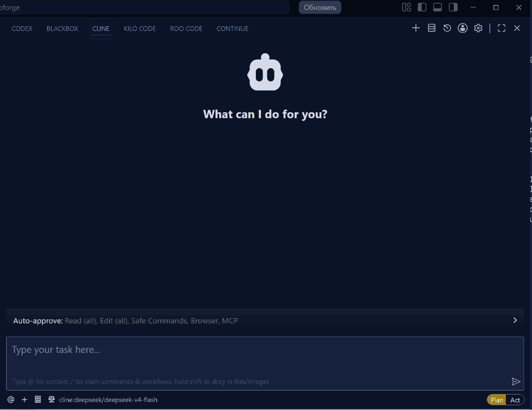Toggle the primary side bar
The width and height of the screenshot is (532, 410).
(x=422, y=7)
